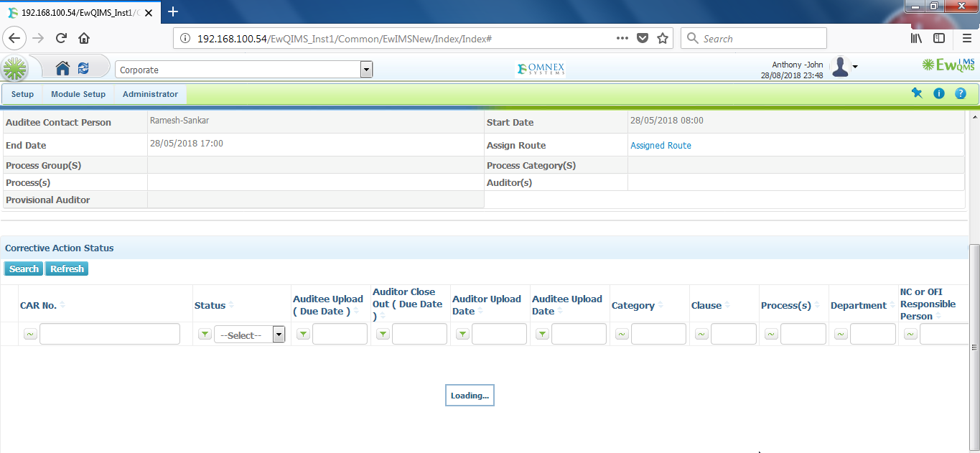Open the Status --Select-- dropdown
The image size is (980, 453).
(250, 335)
